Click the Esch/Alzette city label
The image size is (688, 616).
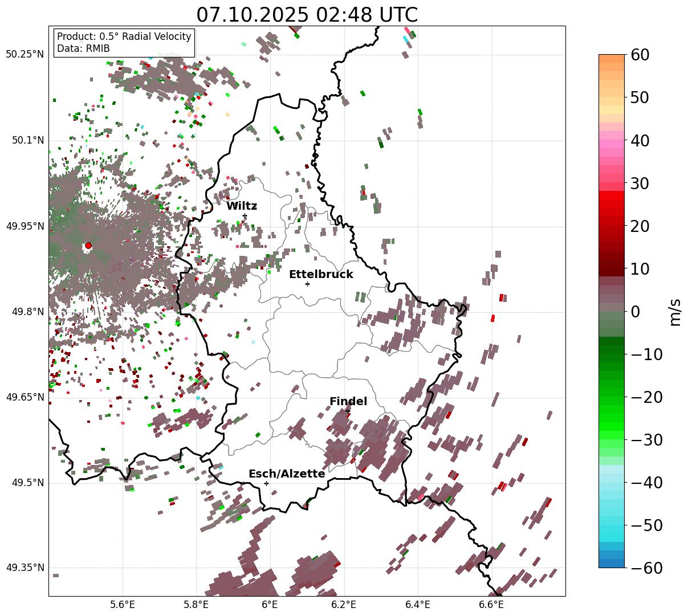click(x=287, y=474)
